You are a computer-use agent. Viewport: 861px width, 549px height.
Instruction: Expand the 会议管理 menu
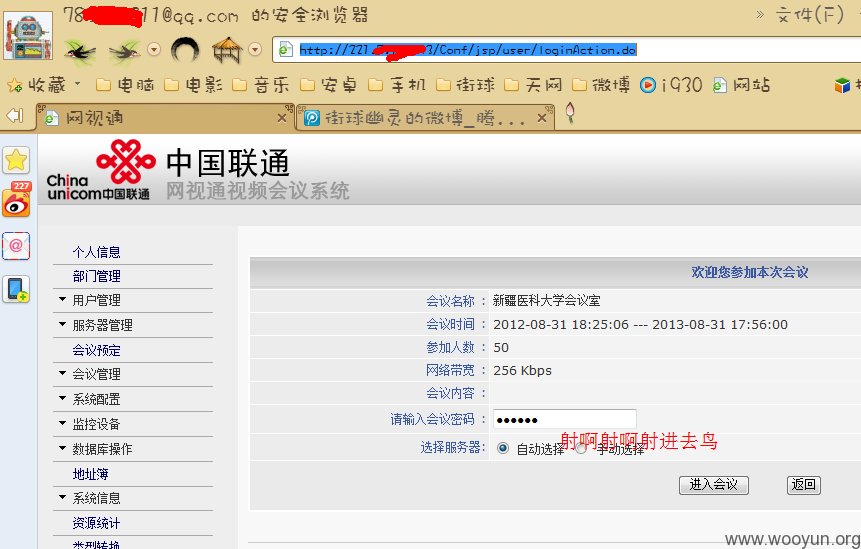tap(97, 374)
